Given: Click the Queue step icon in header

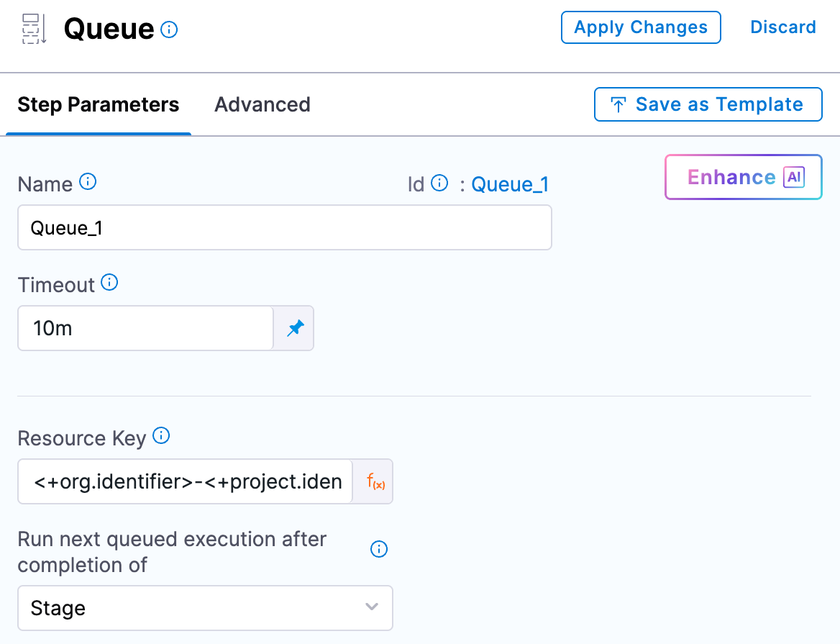Looking at the screenshot, I should click(x=35, y=29).
